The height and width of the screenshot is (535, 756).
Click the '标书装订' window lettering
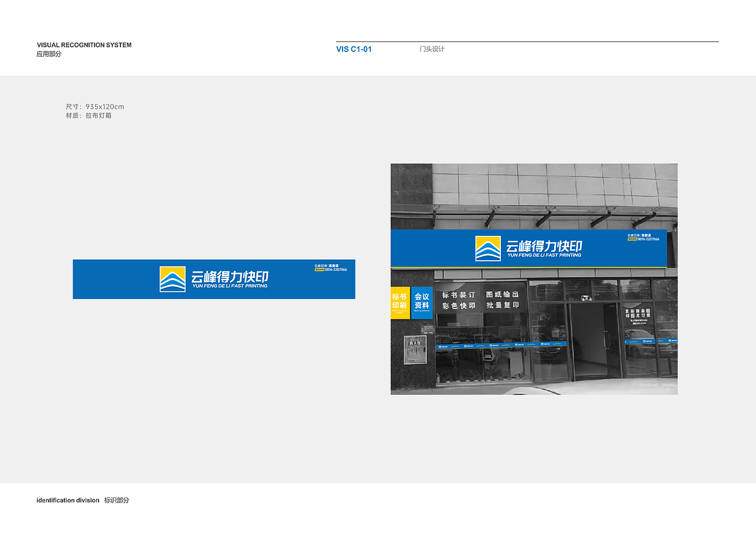(x=458, y=294)
